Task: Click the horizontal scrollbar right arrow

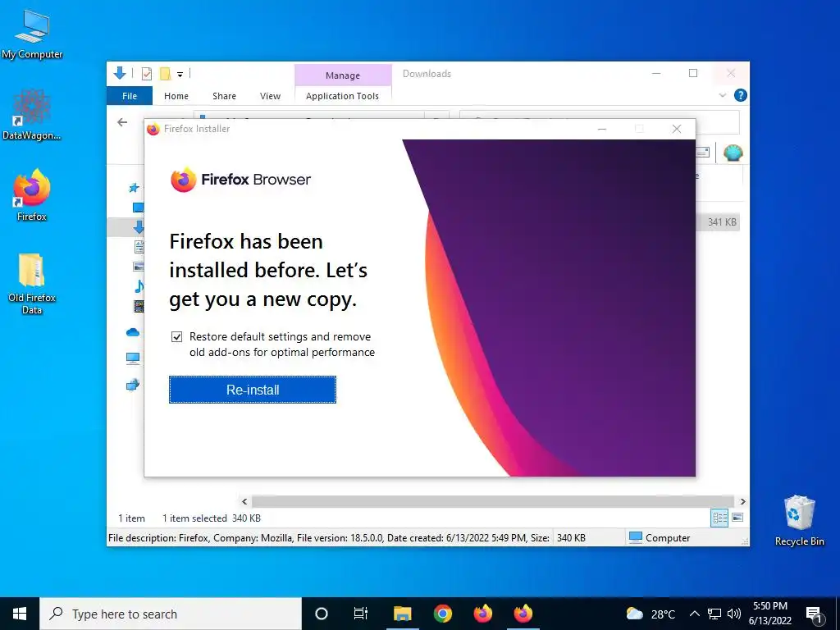Action: coord(742,501)
